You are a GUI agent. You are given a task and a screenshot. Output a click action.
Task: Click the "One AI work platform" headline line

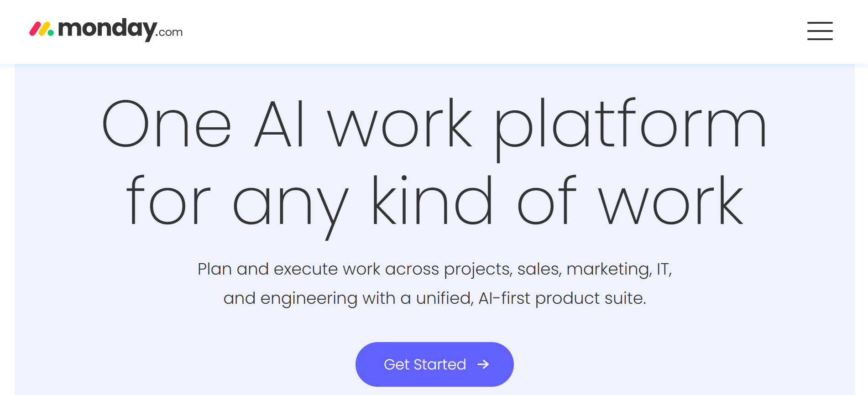pos(434,124)
